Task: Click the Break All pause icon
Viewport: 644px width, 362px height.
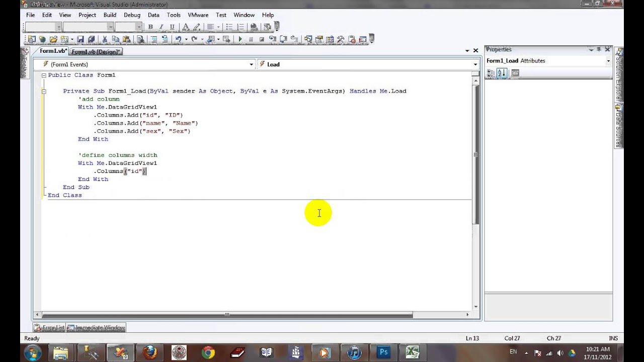Action: point(251,39)
